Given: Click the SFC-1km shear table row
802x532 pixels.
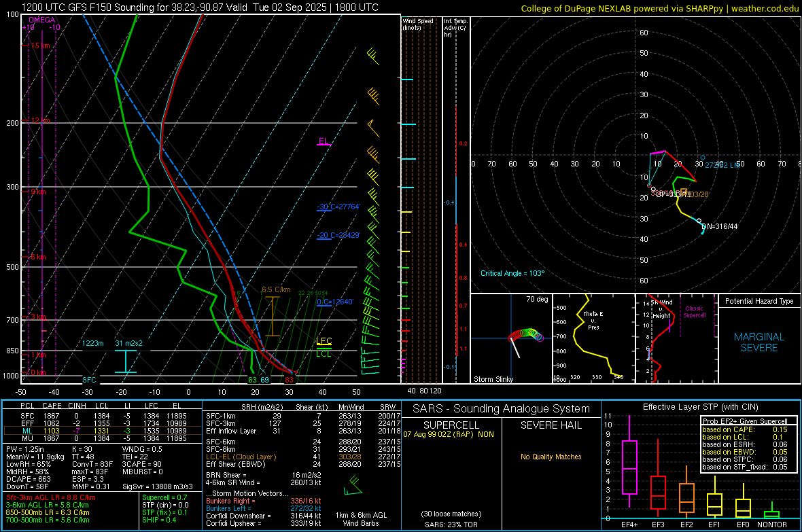Looking at the screenshot, I should (303, 416).
